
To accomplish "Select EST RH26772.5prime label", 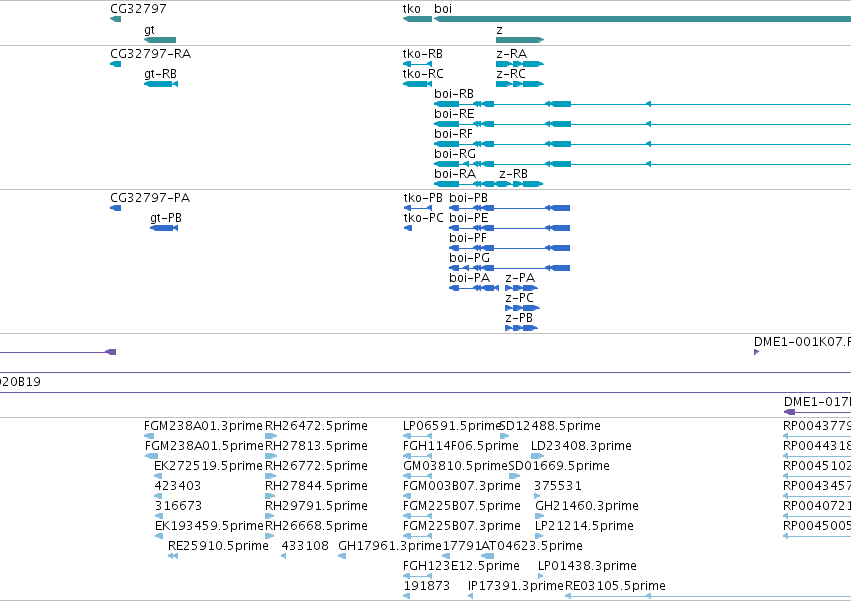I will tap(316, 466).
